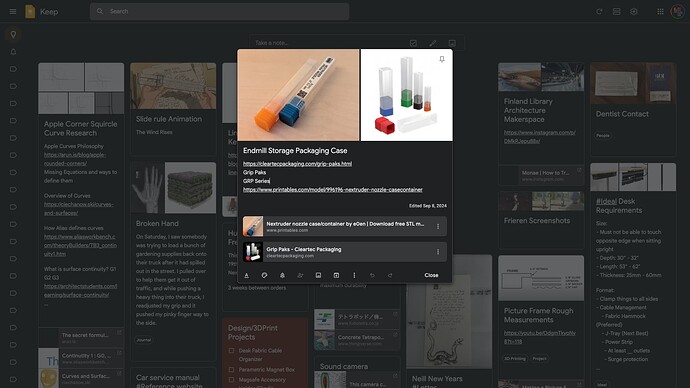Open the clear tubes product image
Viewport: 690px width, 388px height.
pos(407,95)
